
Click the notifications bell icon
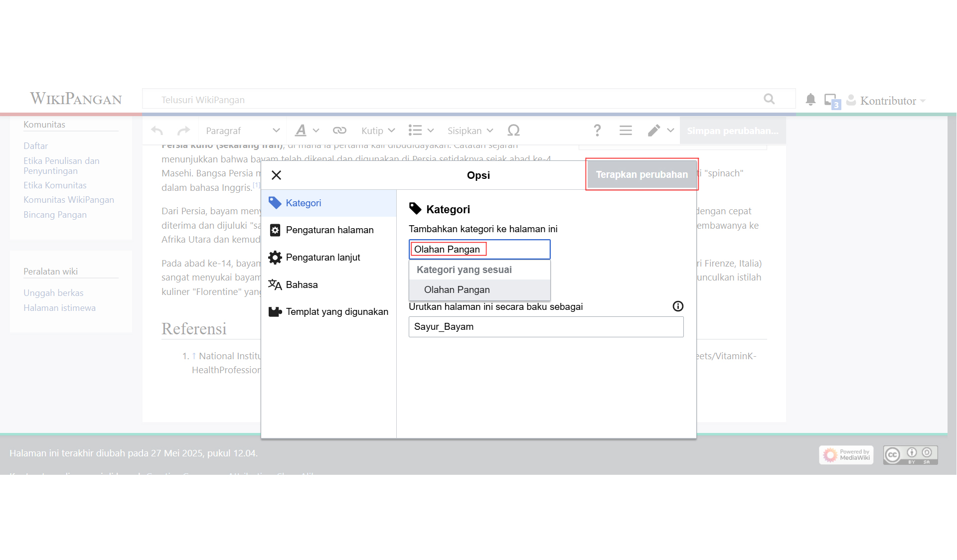810,100
